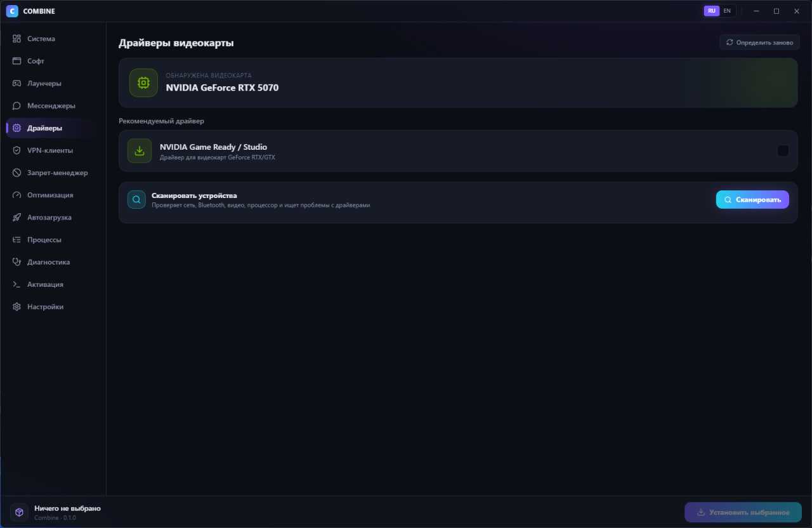Click the Сканировать button
812x528 pixels.
point(752,199)
